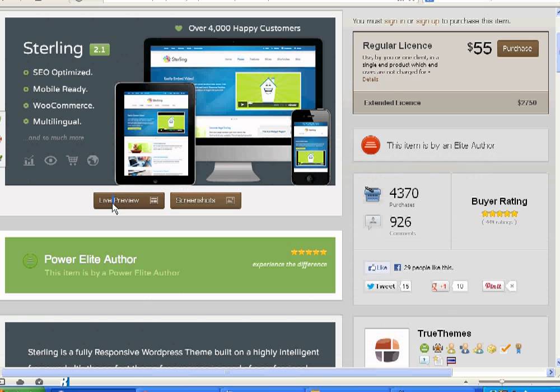Click 'This item is by an Elite Author' text
Image resolution: width=560 pixels, height=392 pixels.
pos(441,145)
